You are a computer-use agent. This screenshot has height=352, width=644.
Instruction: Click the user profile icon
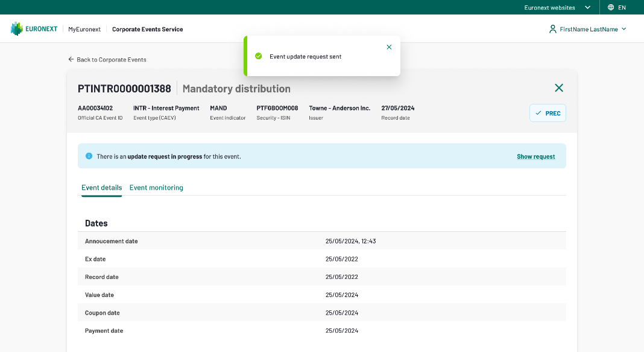point(553,29)
